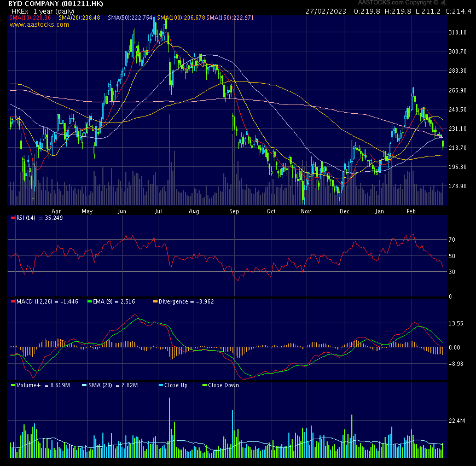Click the RSI (14) = 35.249 label
476x466 pixels.
tap(40, 218)
